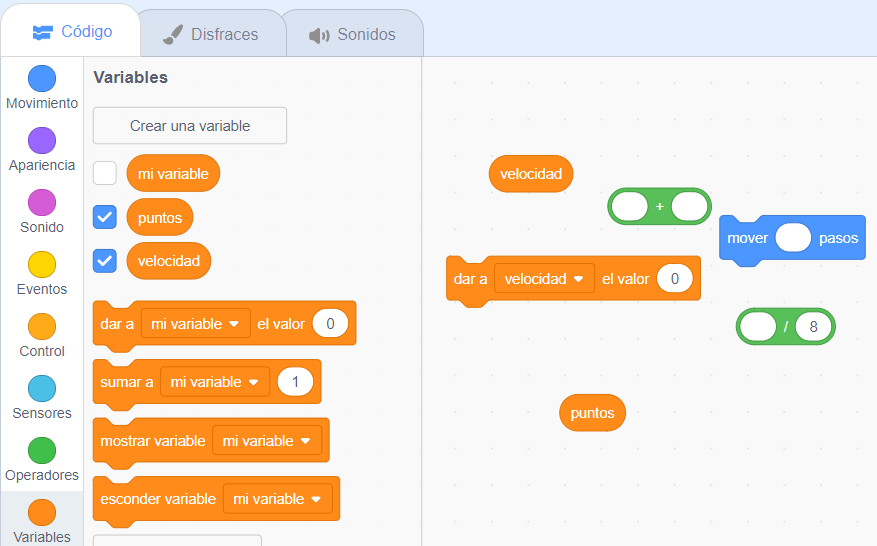877x546 pixels.
Task: Open the purple Apariencia category circle
Action: pyautogui.click(x=42, y=140)
